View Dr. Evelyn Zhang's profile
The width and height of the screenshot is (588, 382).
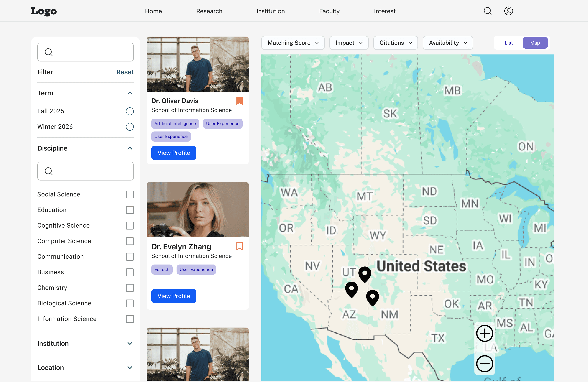173,296
